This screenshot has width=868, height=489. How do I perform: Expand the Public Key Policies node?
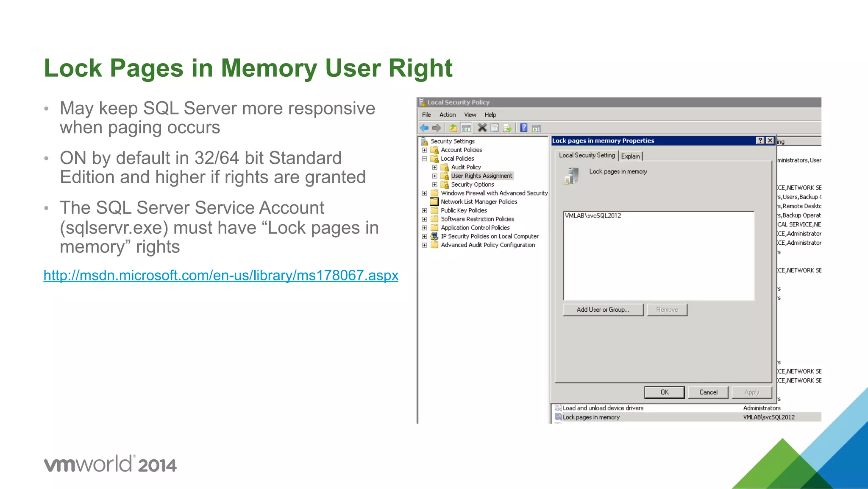click(424, 210)
